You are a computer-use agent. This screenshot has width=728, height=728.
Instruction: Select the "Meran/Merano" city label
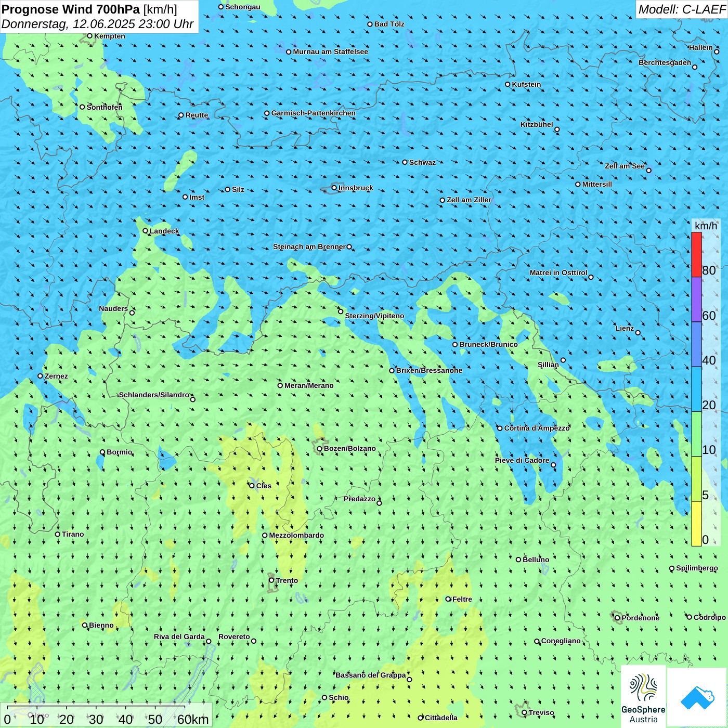[x=309, y=385]
